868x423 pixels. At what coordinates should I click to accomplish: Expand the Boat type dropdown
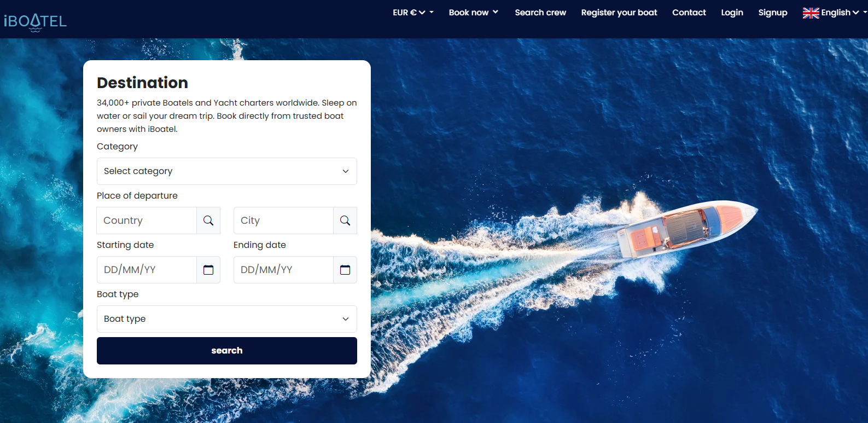coord(226,319)
